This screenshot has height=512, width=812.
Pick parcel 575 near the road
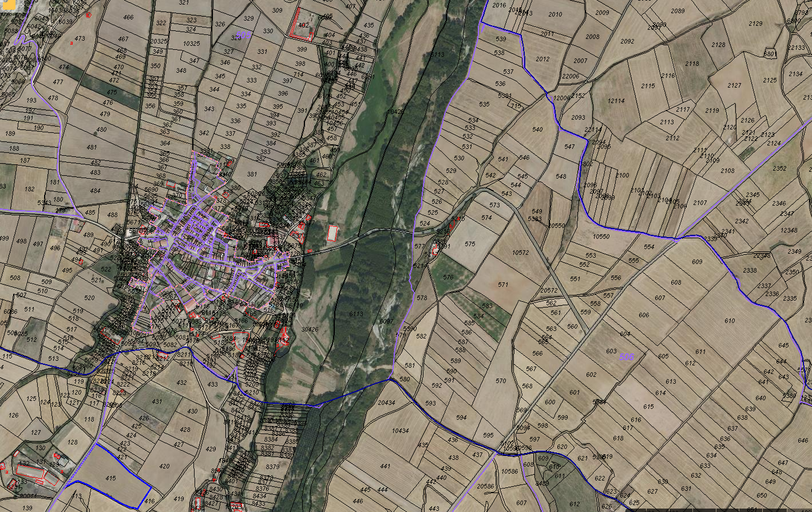pos(470,244)
